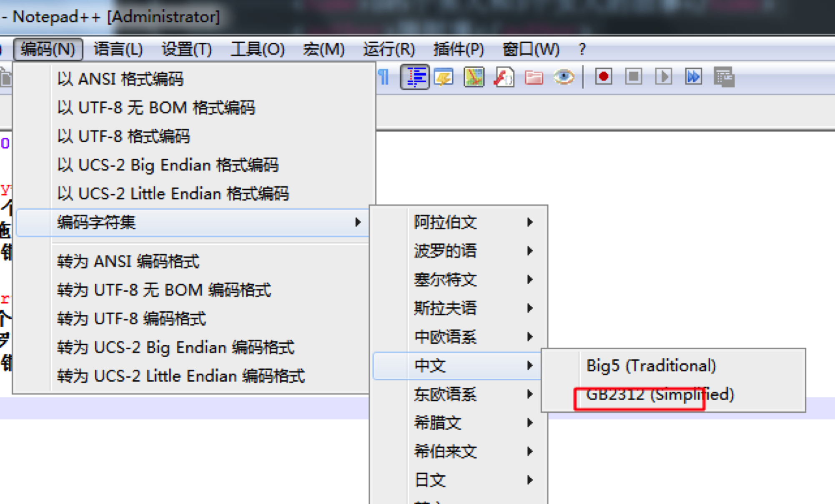Screen dimensions: 835x504
Task: Choose 以 UTF-8 无 BOM 格式编码
Action: point(194,108)
